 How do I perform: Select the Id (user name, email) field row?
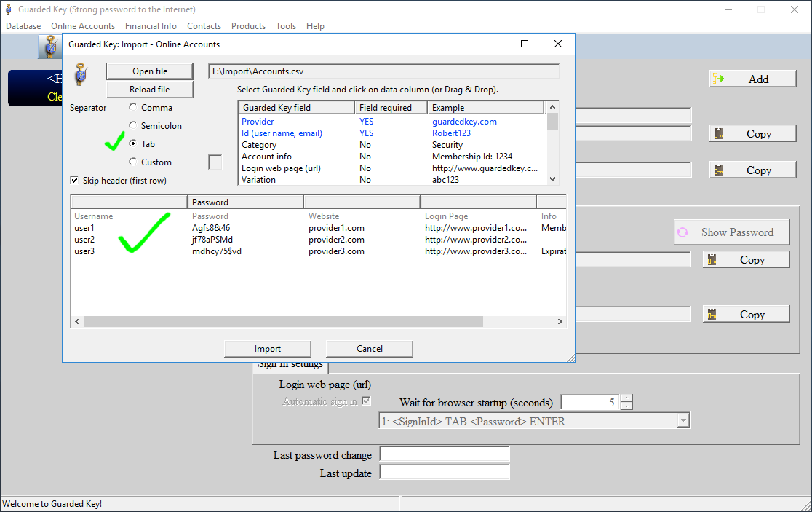pos(392,133)
